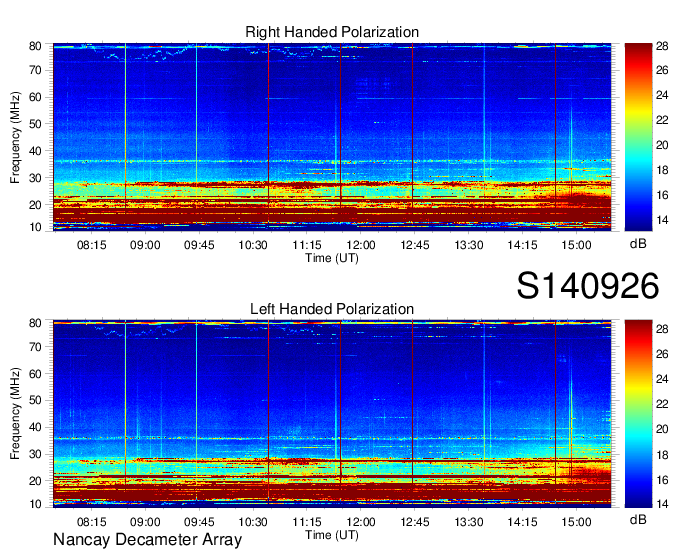Click "Time (UT)" label under Right Handed plot

click(x=332, y=258)
